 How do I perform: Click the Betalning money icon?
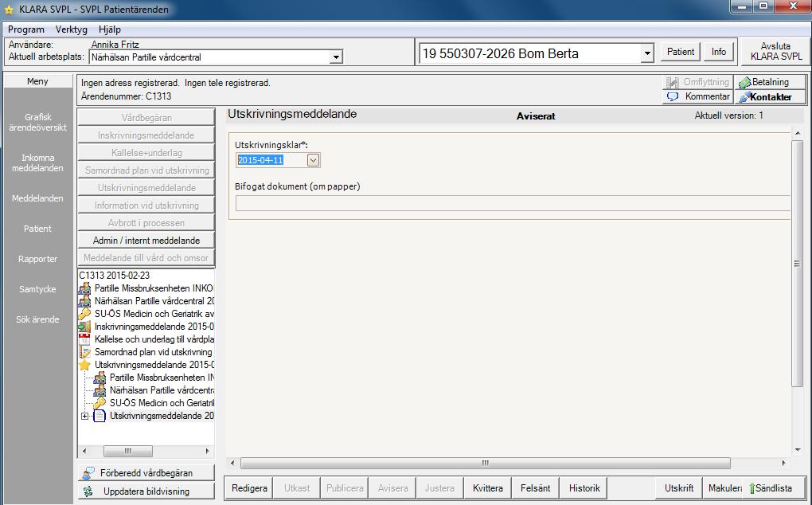pyautogui.click(x=744, y=82)
